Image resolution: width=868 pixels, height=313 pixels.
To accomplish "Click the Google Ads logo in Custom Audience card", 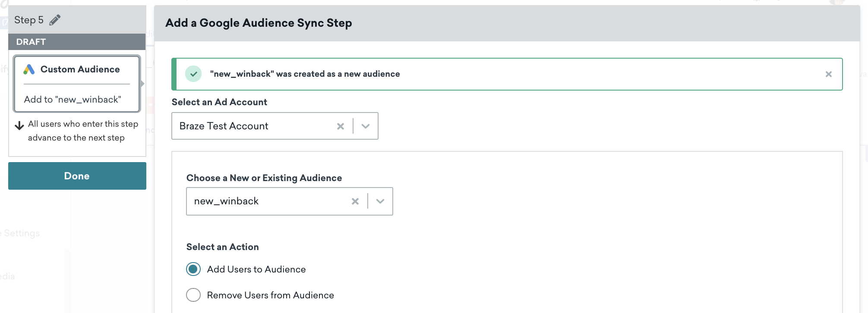I will coord(29,69).
